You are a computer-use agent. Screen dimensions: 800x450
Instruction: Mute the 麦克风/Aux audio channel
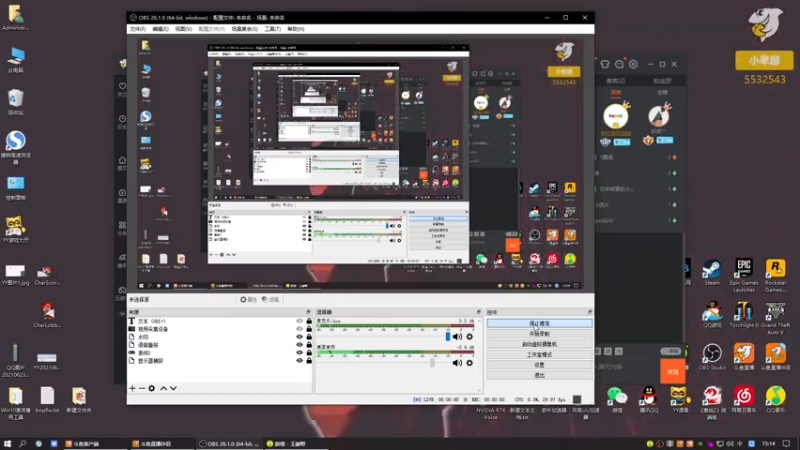[457, 337]
